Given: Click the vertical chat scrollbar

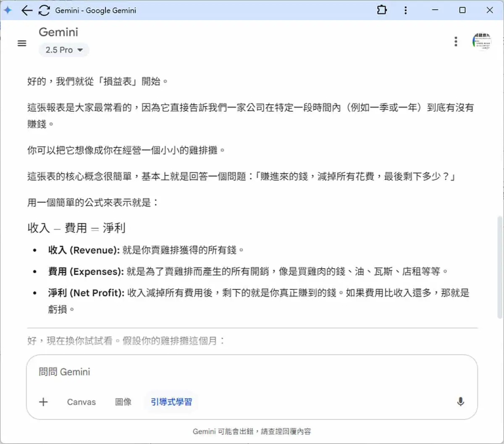Looking at the screenshot, I should (500, 267).
